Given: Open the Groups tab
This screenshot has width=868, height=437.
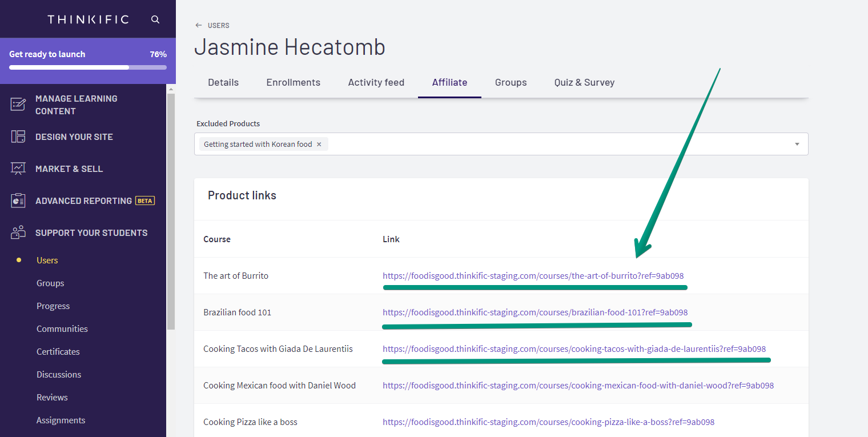Looking at the screenshot, I should click(x=511, y=82).
